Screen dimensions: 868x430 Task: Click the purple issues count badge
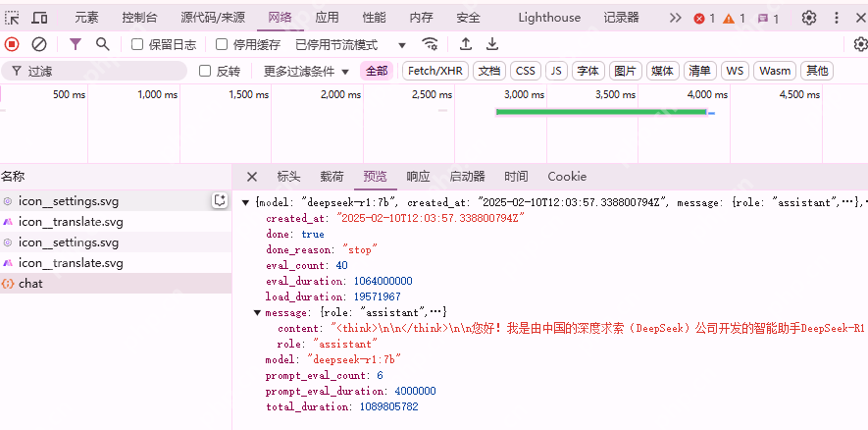click(x=768, y=19)
